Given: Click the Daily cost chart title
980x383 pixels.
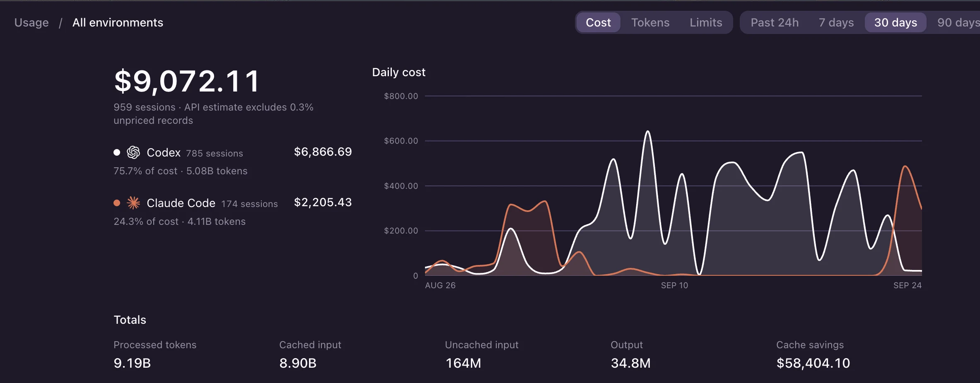Looking at the screenshot, I should (x=398, y=72).
